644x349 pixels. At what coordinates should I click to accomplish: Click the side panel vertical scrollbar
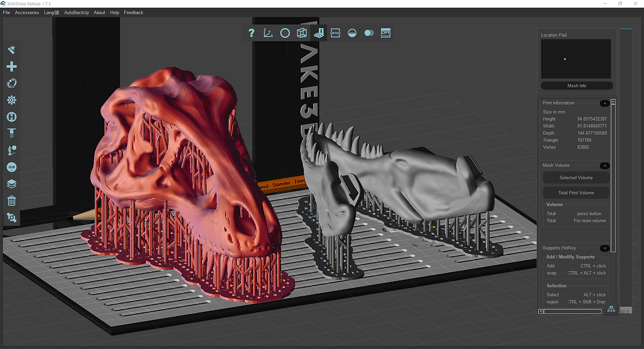(613, 178)
